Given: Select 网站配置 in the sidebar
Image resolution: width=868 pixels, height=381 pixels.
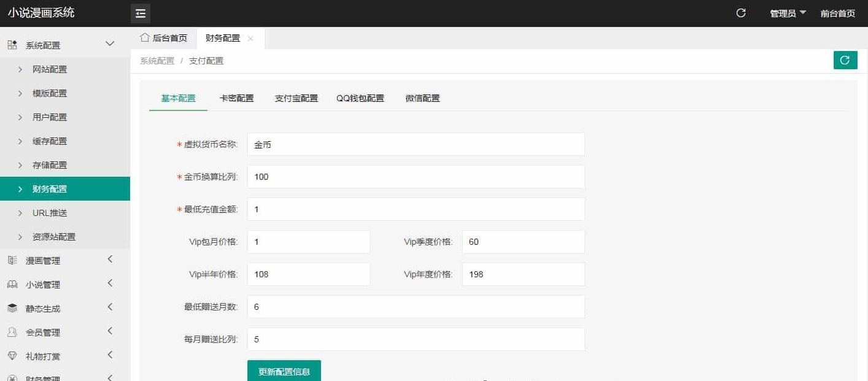Looking at the screenshot, I should [x=50, y=69].
